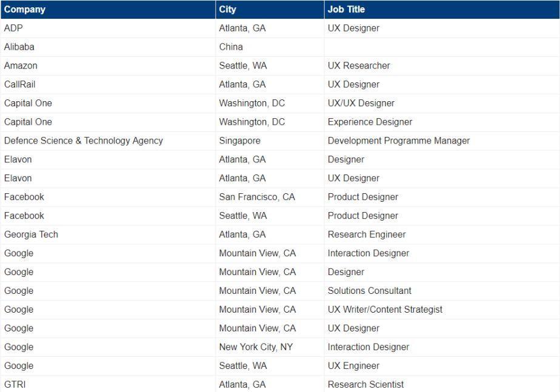
Task: Select the Solutions Consultant job title
Action: tap(370, 291)
